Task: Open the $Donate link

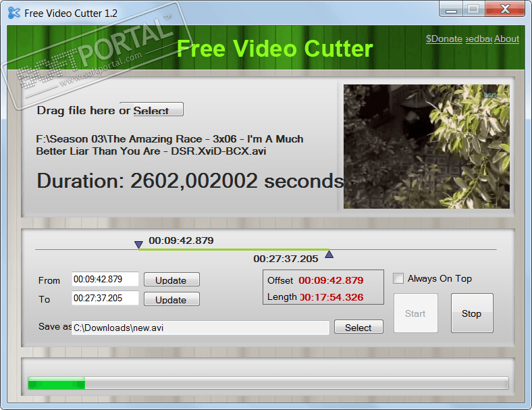Action: click(444, 39)
